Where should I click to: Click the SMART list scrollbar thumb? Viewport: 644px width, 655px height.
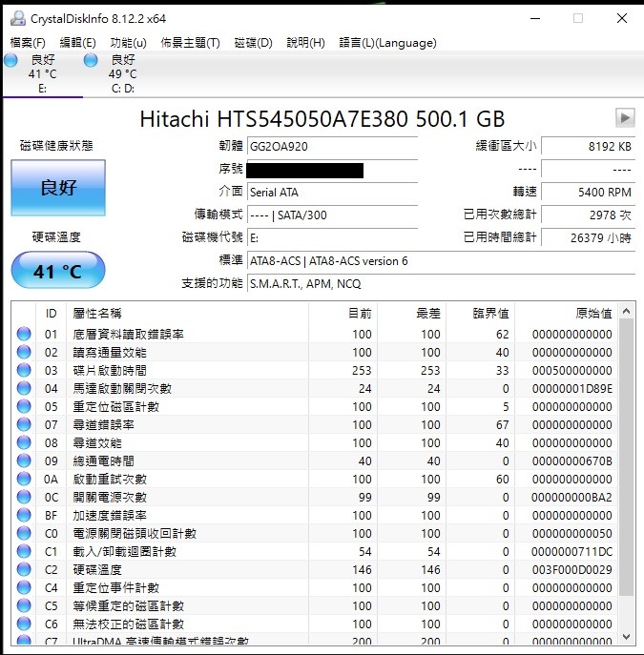tap(626, 458)
